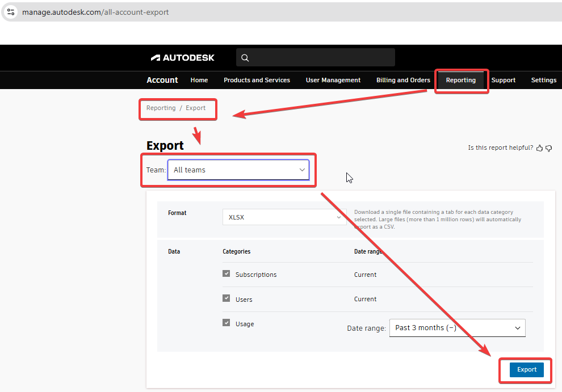Click the Subscriptions category label

point(256,275)
